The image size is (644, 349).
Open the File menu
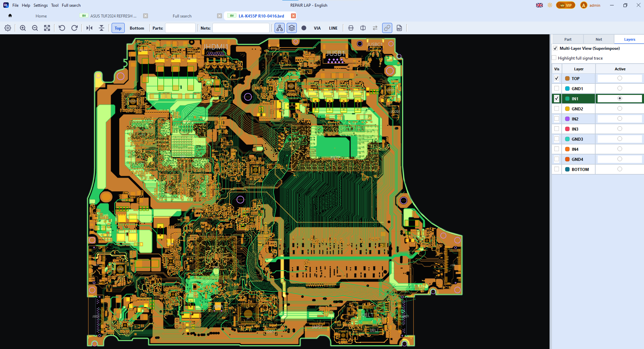(15, 5)
